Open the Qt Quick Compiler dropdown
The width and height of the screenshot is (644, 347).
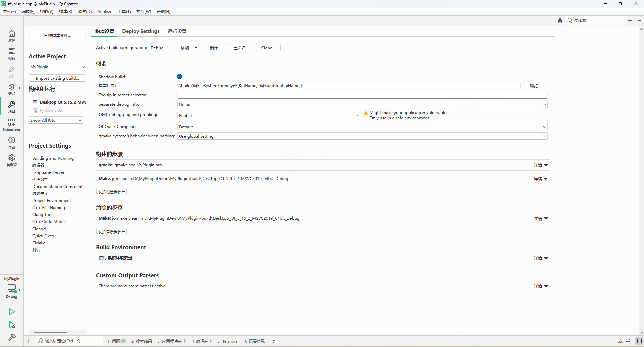(362, 127)
